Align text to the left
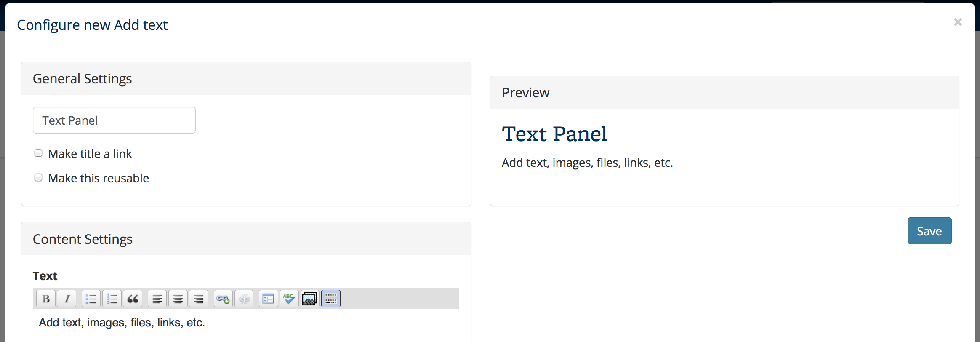Screen dimensions: 980x342 (157, 299)
